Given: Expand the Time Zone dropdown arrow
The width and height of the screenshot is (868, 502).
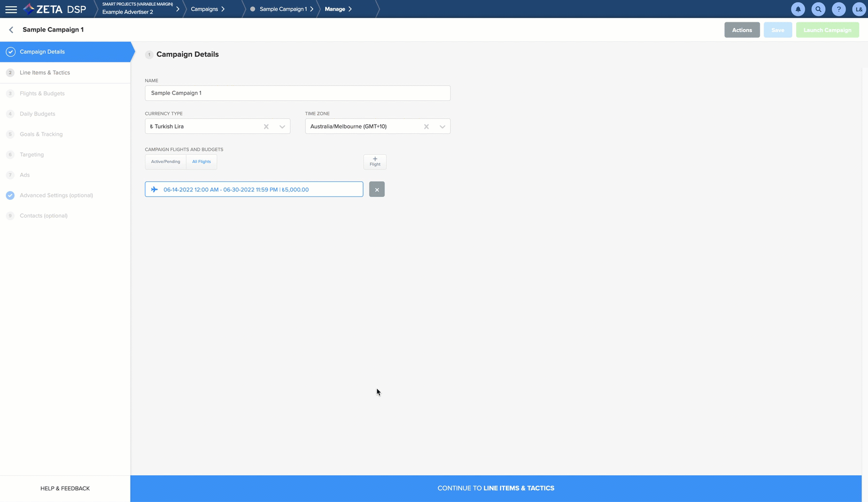Looking at the screenshot, I should point(442,127).
